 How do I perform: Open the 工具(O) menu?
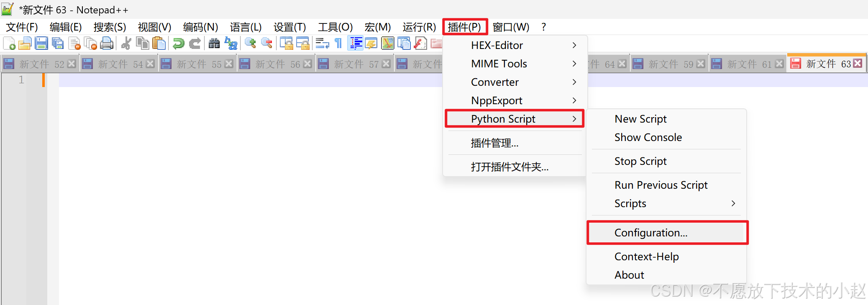(335, 27)
